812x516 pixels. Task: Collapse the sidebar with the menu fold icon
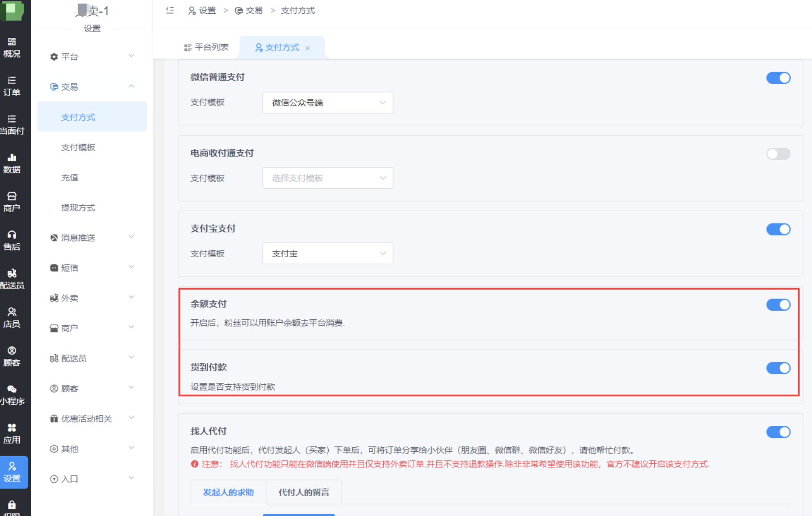(x=170, y=10)
